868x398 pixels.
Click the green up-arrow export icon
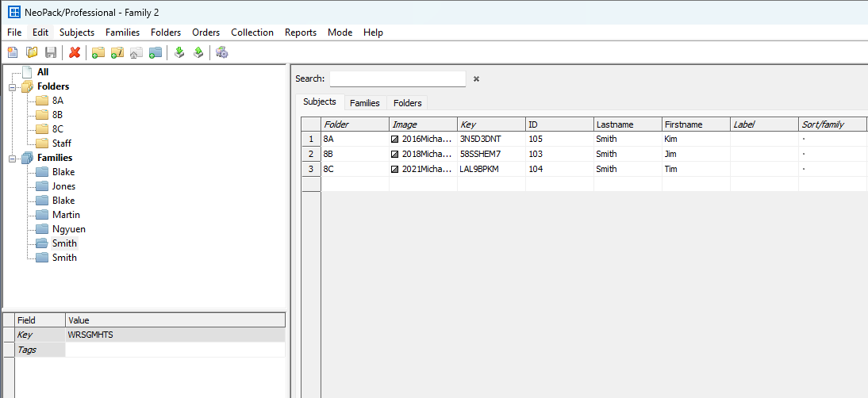point(198,52)
